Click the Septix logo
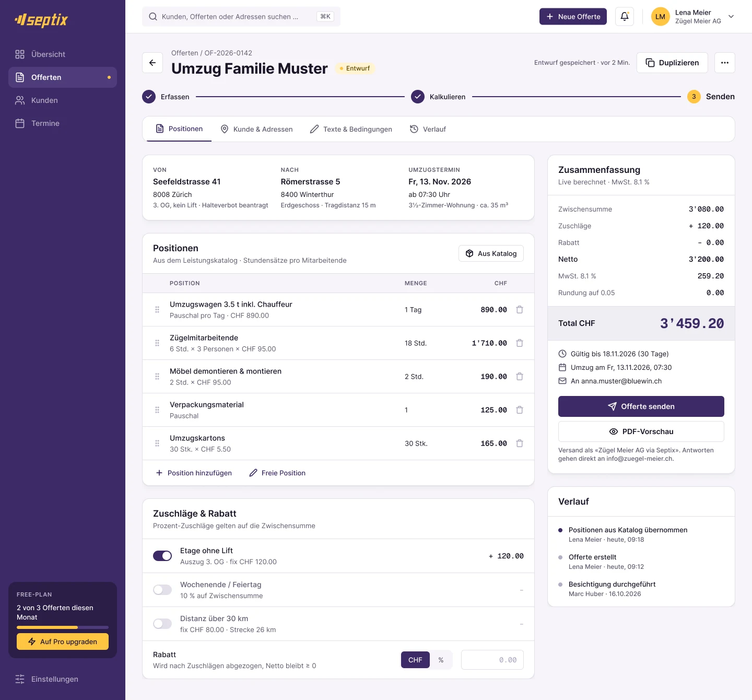 42,20
